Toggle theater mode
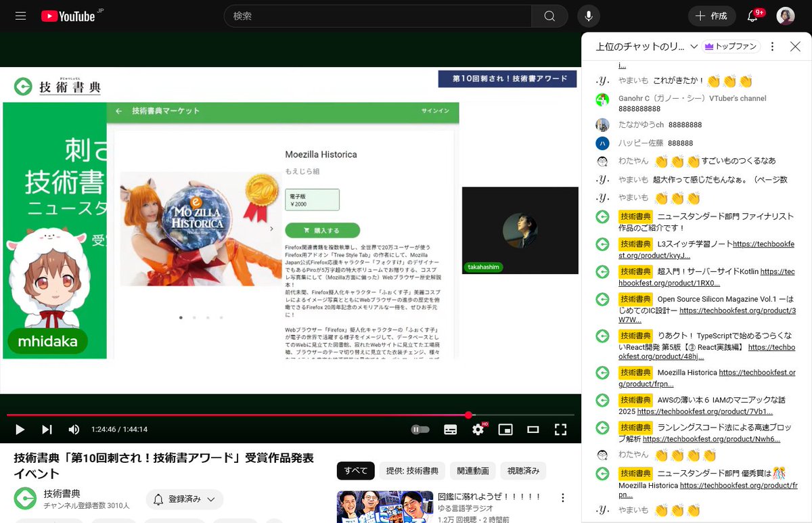Viewport: 812px width, 523px height. [x=533, y=430]
